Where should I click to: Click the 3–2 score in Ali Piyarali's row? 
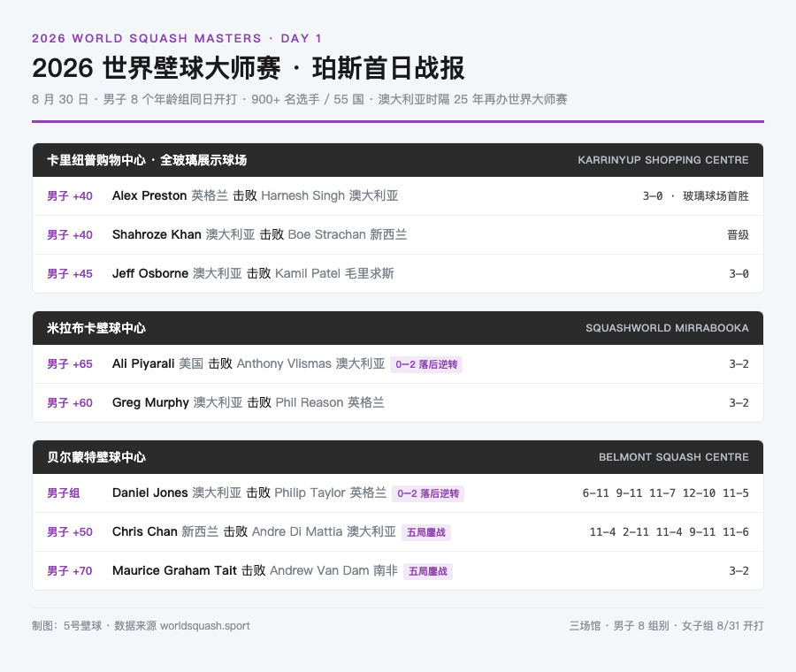click(739, 364)
